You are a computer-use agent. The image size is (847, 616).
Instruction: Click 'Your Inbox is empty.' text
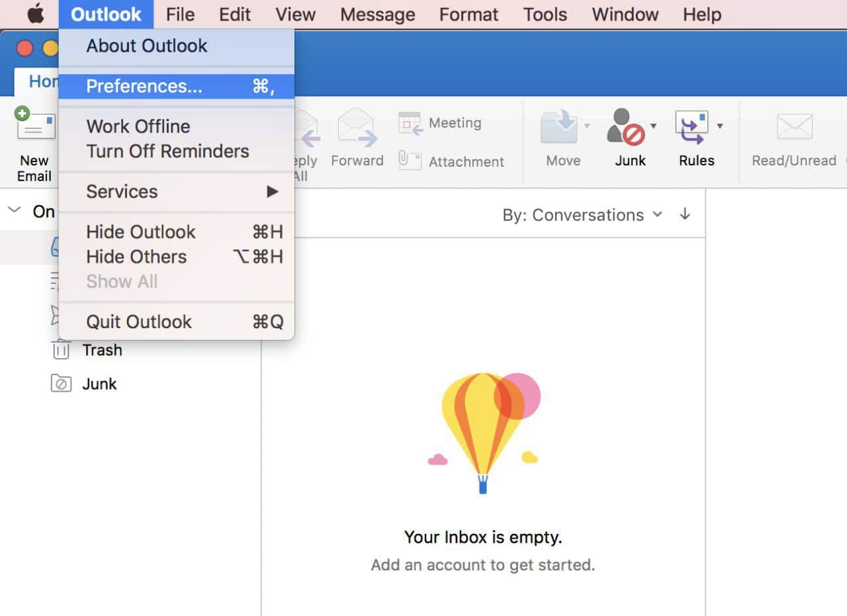point(483,537)
